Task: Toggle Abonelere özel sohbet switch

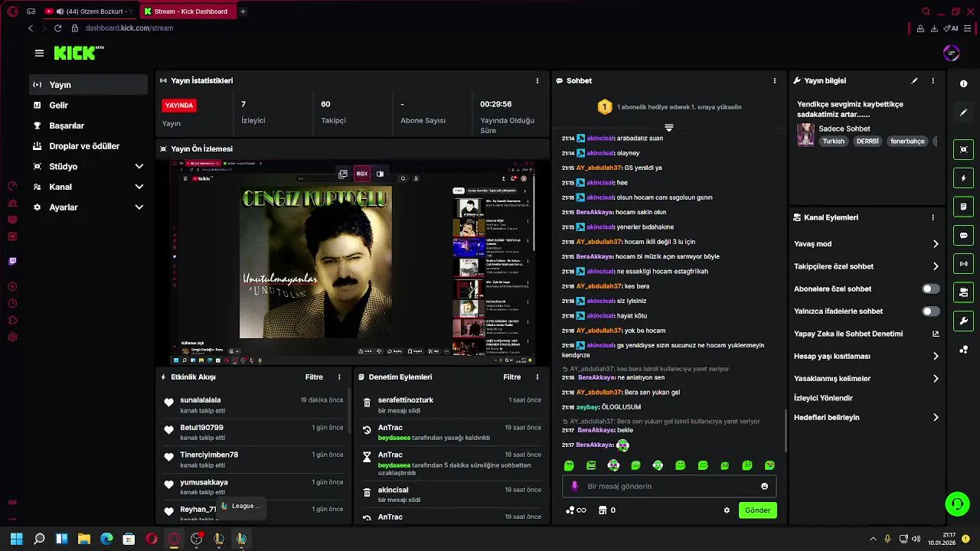Action: pos(930,289)
